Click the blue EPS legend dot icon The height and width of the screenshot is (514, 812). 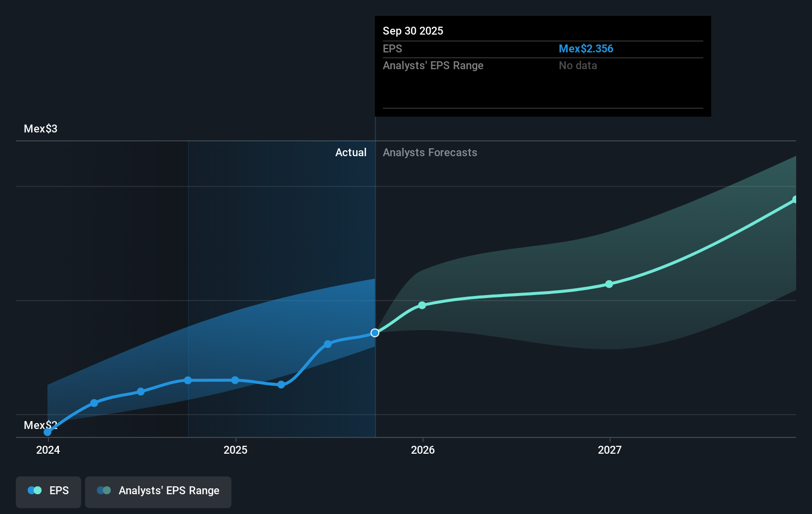[34, 490]
